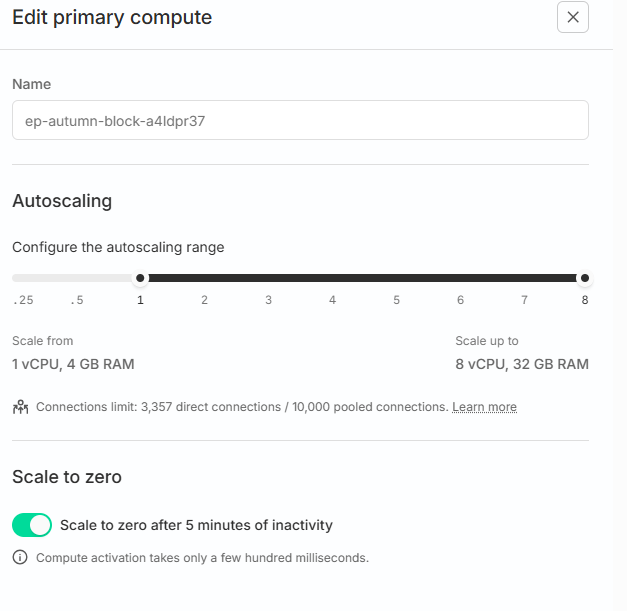Click the Scale up to 8 vCPU value
The width and height of the screenshot is (627, 611).
click(521, 364)
